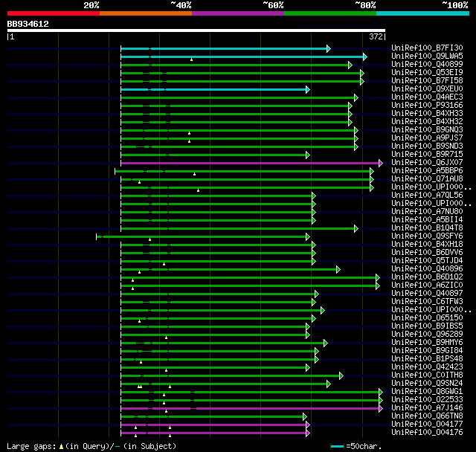
Task: Select the UniRef100_B9IBS5 label
Action: pyautogui.click(x=427, y=326)
